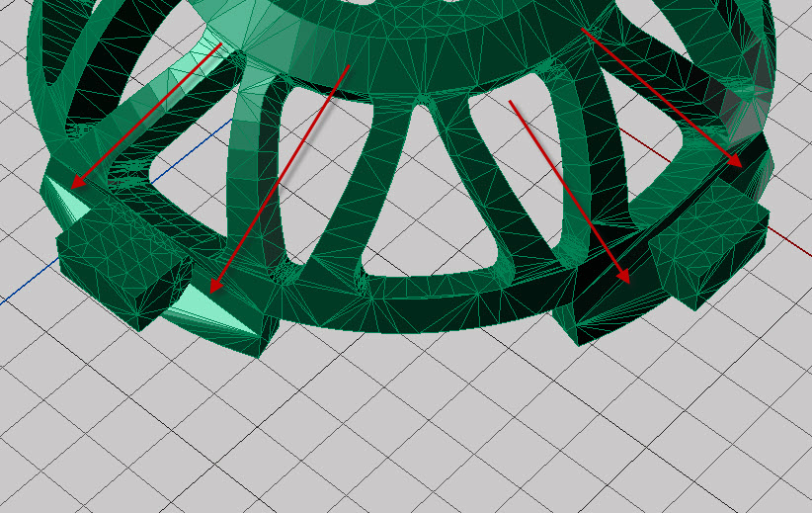Viewport: 812px width, 513px height.
Task: Click the far-right red arrow's arrowhead
Action: 736,161
